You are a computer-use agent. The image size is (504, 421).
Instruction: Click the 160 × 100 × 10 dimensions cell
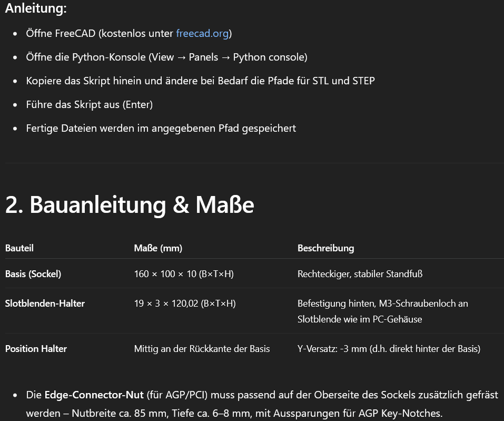(x=184, y=273)
